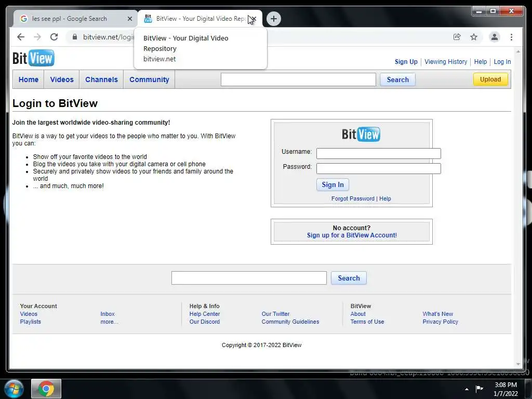Open Community Guidelines link
This screenshot has height=399, width=532.
[x=290, y=322]
